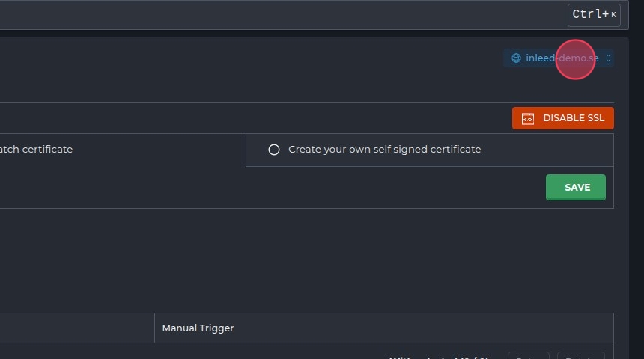Click the code window icon on Disable SSL

(x=528, y=118)
